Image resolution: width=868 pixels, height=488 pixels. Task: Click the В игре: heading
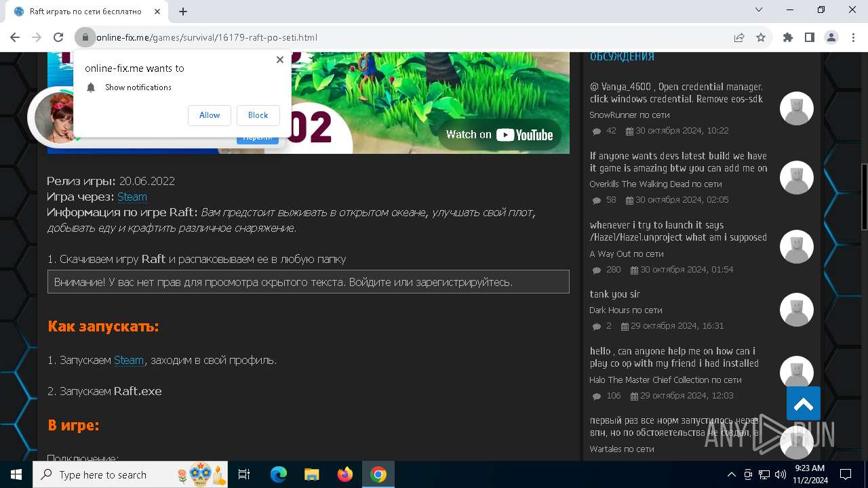(x=73, y=426)
